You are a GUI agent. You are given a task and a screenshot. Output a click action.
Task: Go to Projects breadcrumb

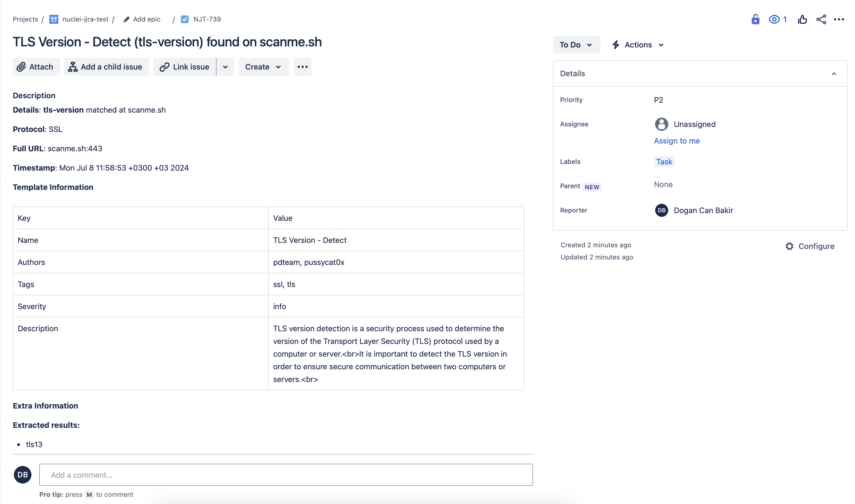coord(25,19)
